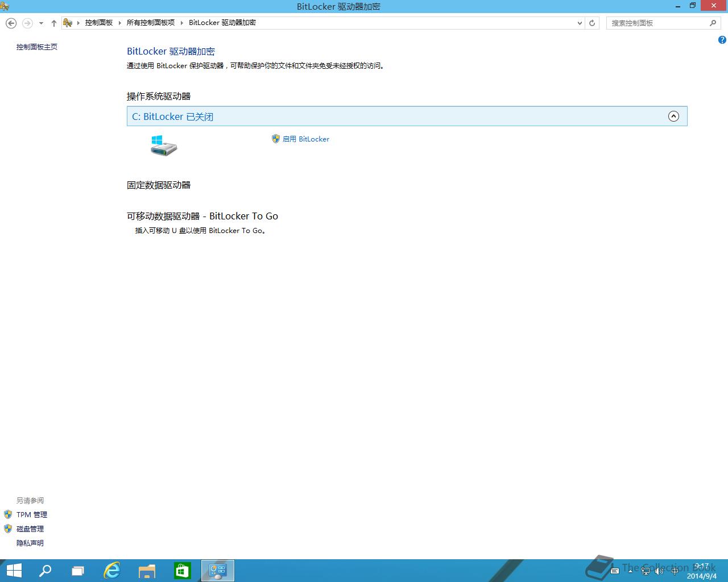728x582 pixels.
Task: Select 所有控制面板项 breadcrumb
Action: click(151, 23)
